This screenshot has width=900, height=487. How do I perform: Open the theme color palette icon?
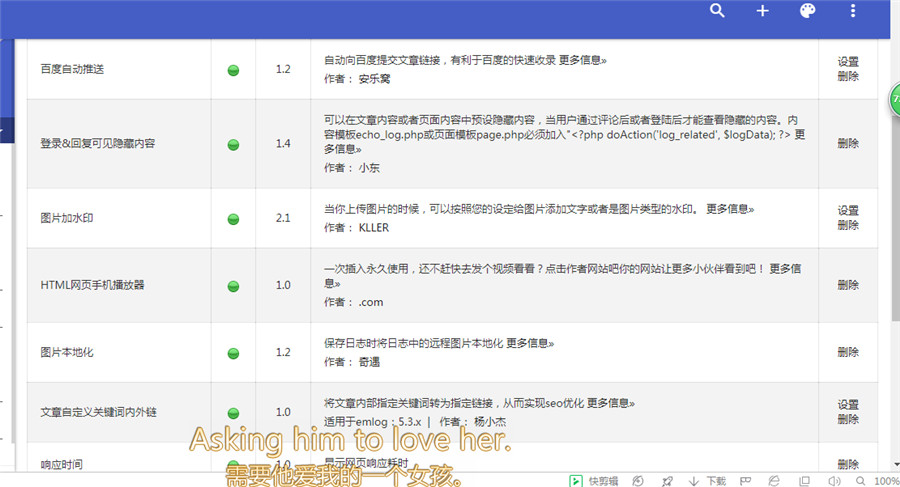807,11
